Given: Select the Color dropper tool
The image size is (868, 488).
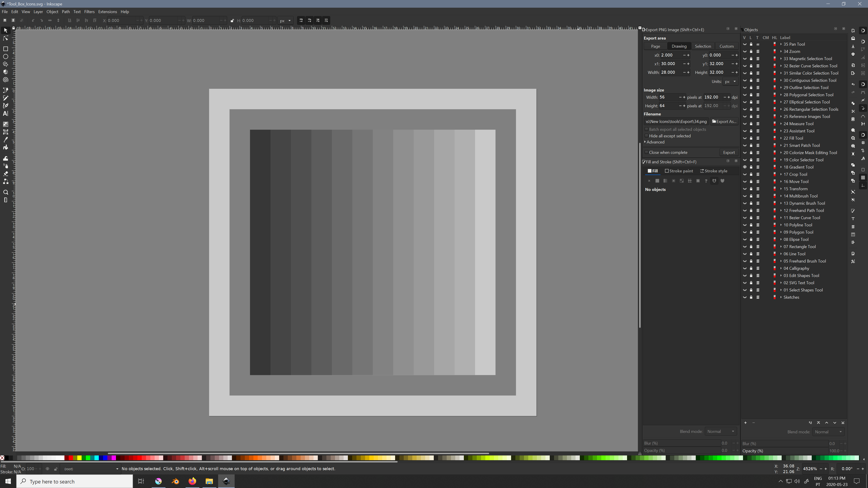Looking at the screenshot, I should tap(5, 140).
